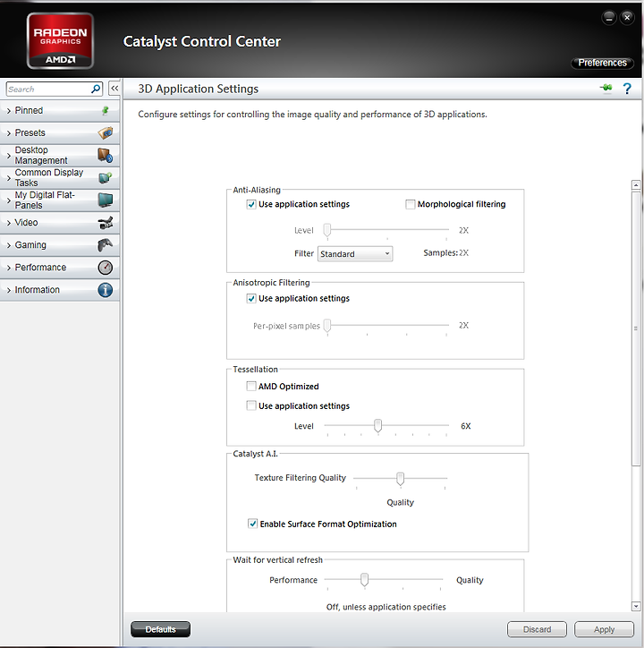Click the Gaming controller icon
The width and height of the screenshot is (644, 648).
tap(105, 245)
